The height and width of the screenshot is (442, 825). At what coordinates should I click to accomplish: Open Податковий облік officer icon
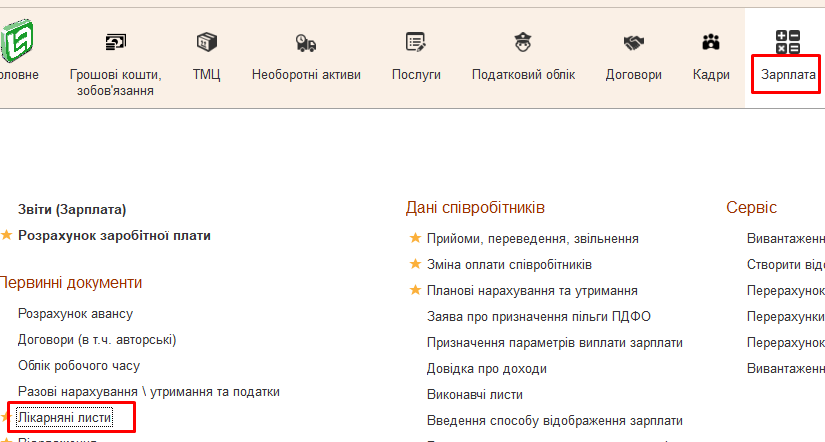coord(523,42)
